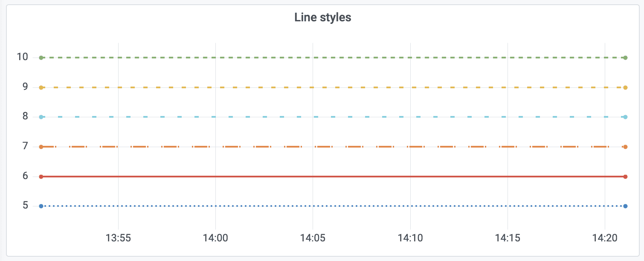
Task: Click the yellow left start data point at value 9
Action: point(41,87)
